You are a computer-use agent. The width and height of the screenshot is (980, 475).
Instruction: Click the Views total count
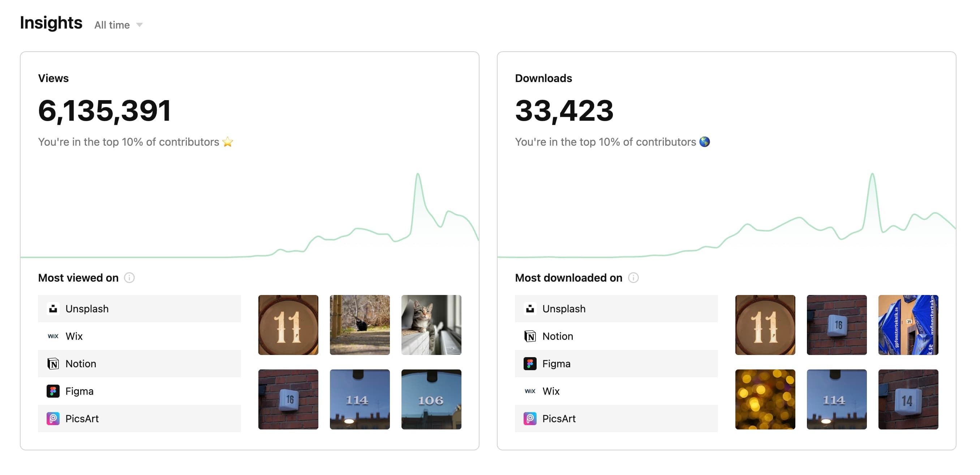click(x=105, y=111)
